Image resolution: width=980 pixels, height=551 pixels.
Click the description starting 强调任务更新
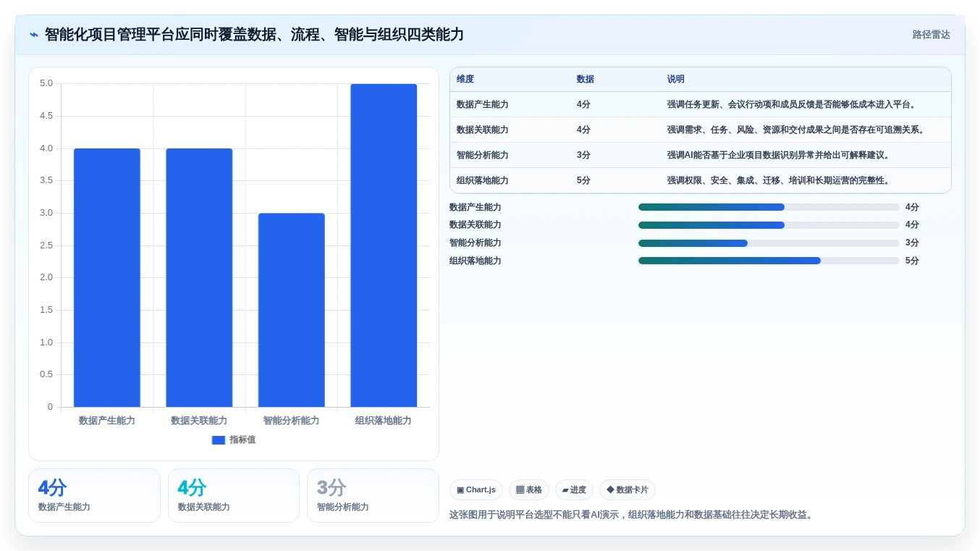tap(793, 104)
